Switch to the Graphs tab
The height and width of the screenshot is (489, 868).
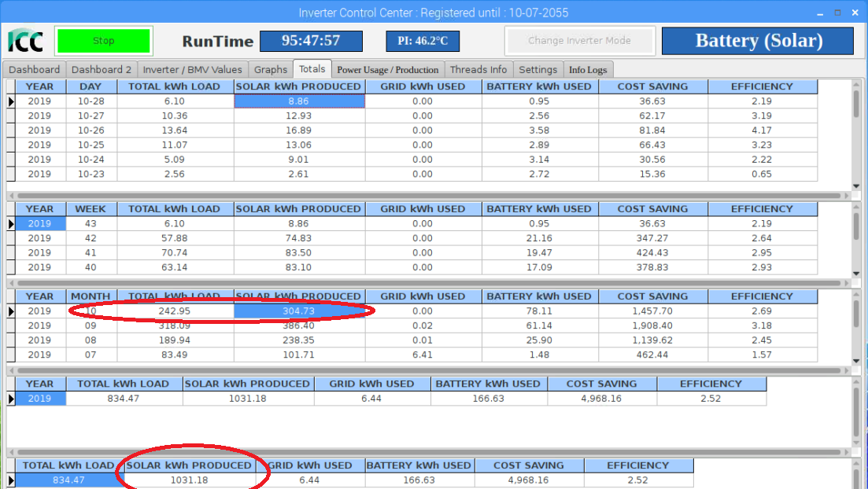point(271,69)
